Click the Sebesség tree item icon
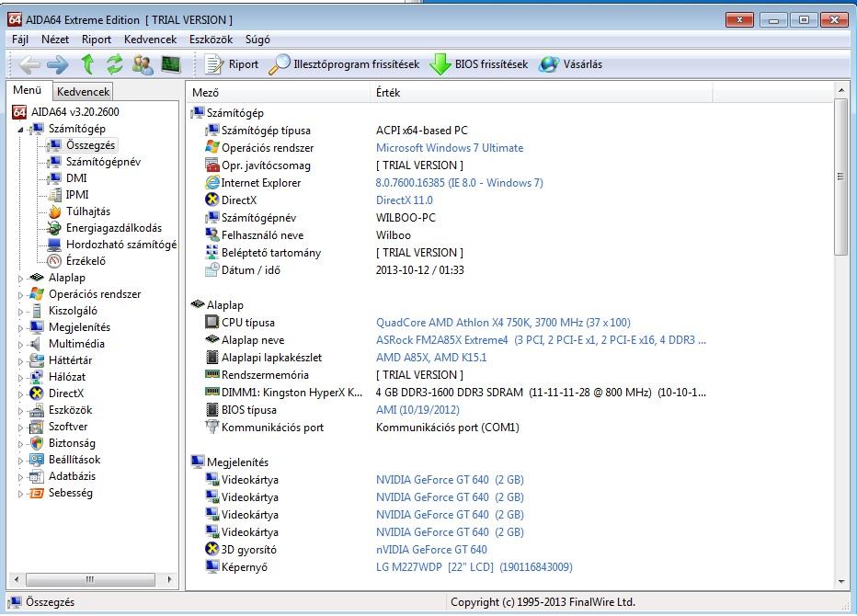The width and height of the screenshot is (857, 616). [x=37, y=493]
